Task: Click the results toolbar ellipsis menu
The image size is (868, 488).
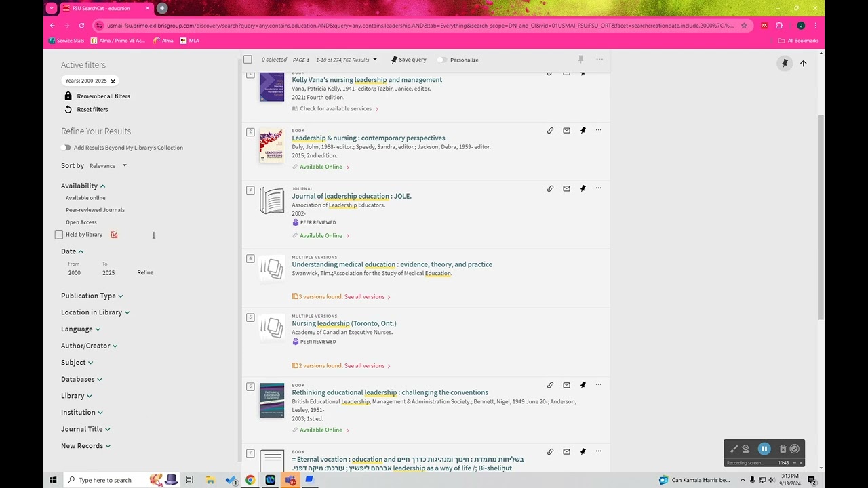Action: 599,60
